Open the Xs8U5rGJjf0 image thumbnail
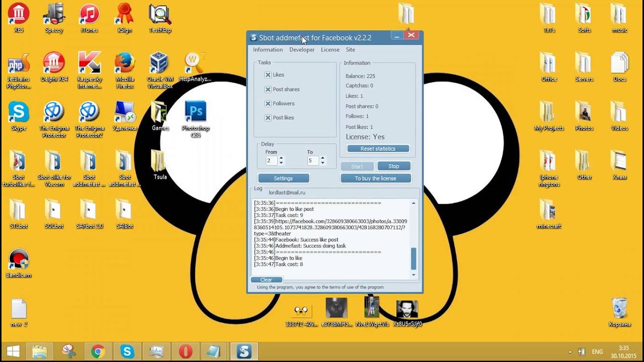This screenshot has width=644, height=362. 407,312
